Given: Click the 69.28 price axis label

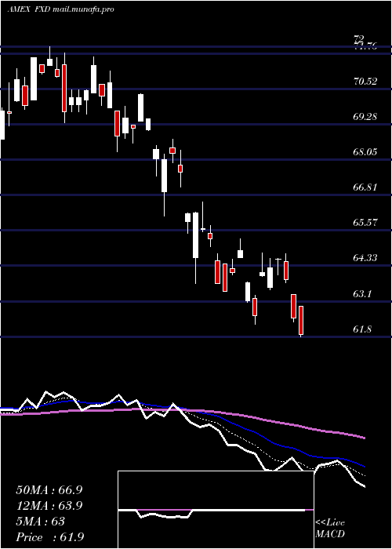Looking at the screenshot, I should (x=365, y=117).
